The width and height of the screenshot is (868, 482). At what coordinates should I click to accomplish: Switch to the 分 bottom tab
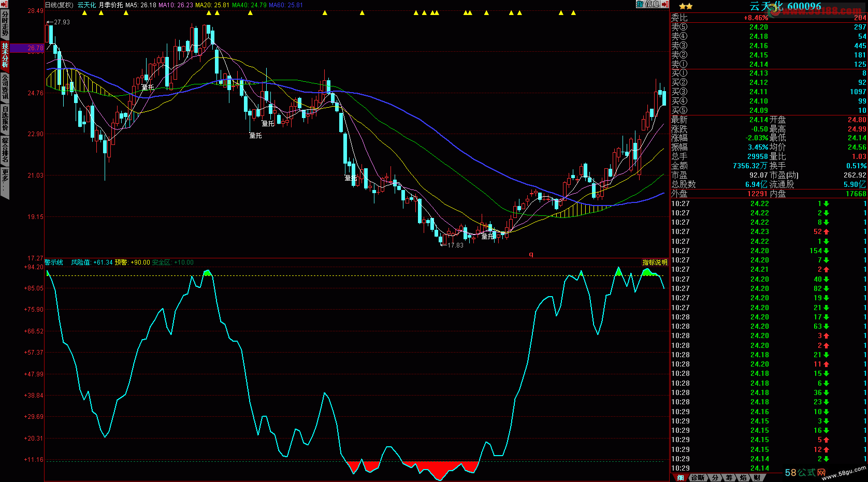point(715,477)
